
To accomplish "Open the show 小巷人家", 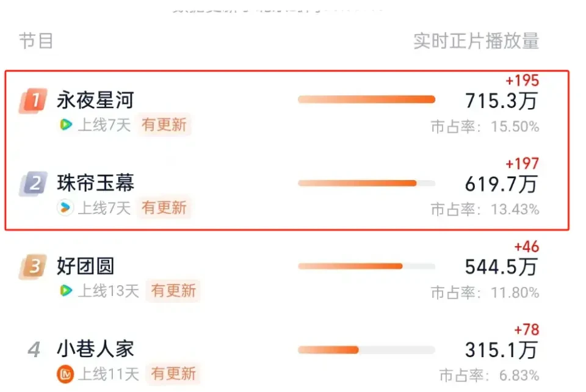I will [95, 349].
